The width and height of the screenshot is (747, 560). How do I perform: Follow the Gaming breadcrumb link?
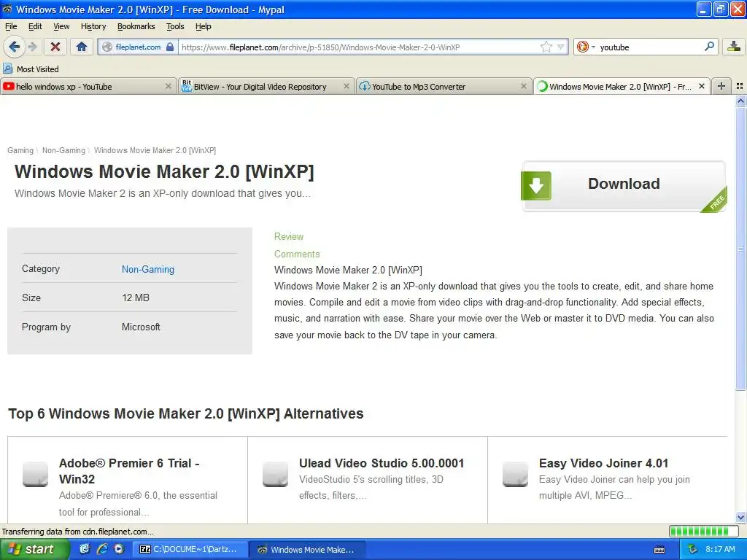(x=20, y=150)
